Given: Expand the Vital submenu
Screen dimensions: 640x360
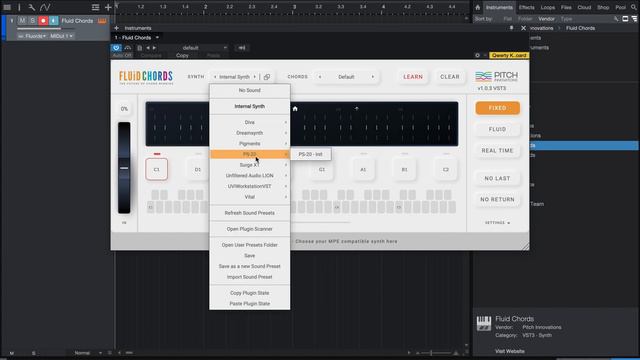Looking at the screenshot, I should 250,197.
